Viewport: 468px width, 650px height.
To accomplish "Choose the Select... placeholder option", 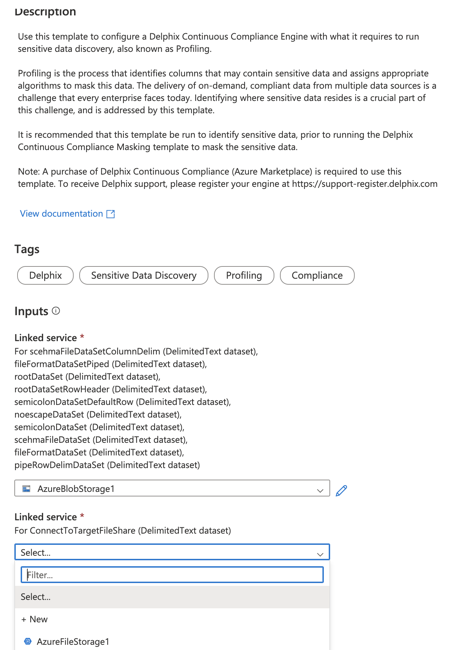I will click(172, 597).
